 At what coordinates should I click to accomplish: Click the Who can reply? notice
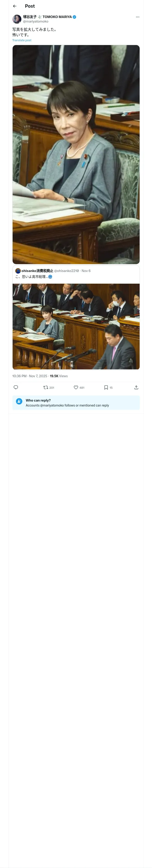point(76,403)
